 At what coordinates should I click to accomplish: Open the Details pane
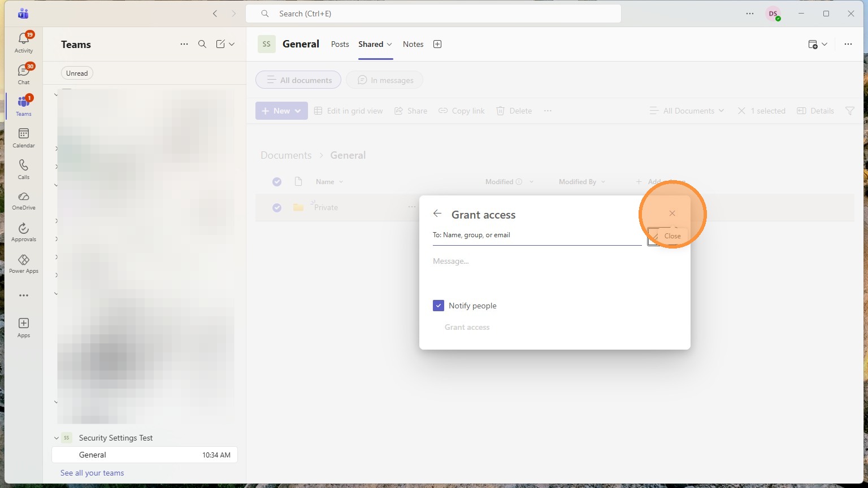pos(815,111)
